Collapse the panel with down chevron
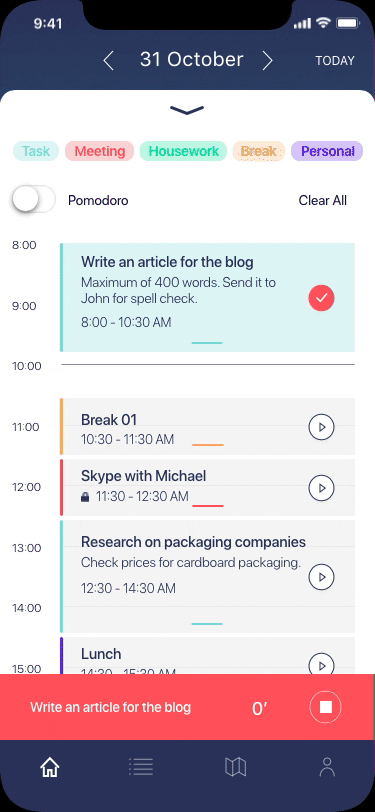Image resolution: width=375 pixels, height=812 pixels. pos(187,110)
